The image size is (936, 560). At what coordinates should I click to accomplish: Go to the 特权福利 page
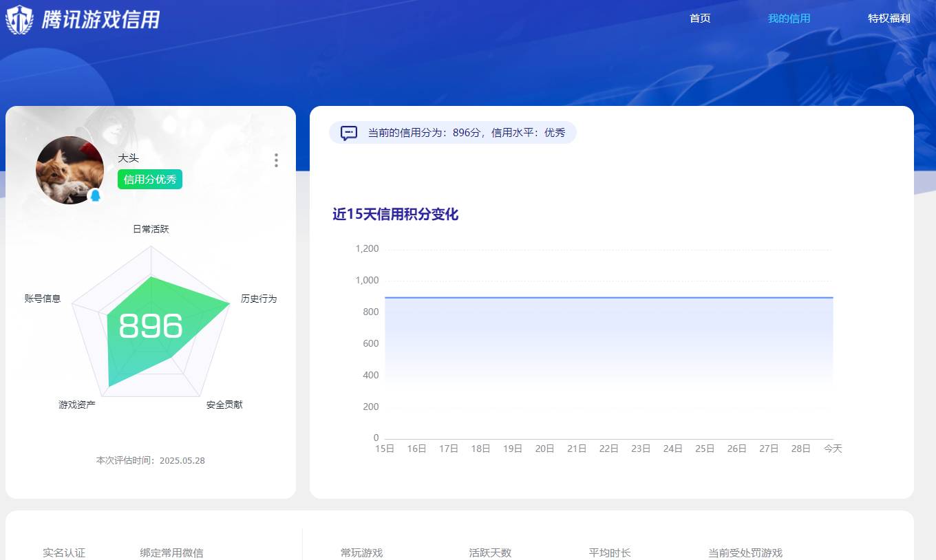889,19
